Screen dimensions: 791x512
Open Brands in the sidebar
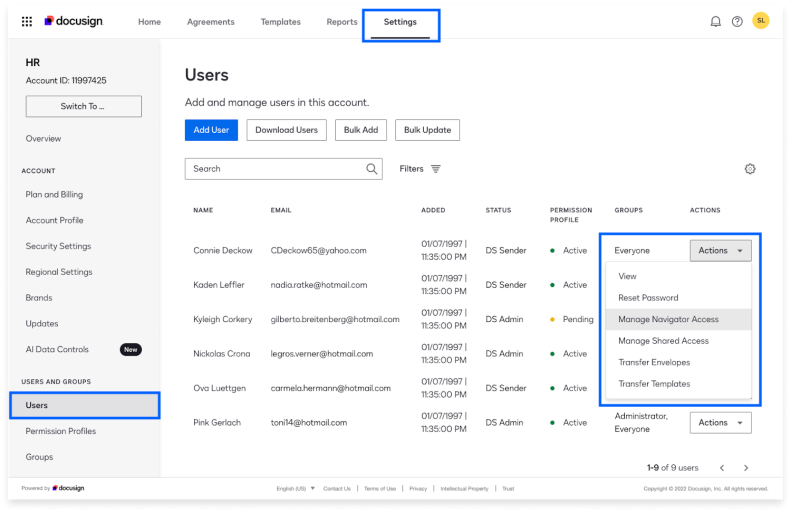click(x=39, y=298)
